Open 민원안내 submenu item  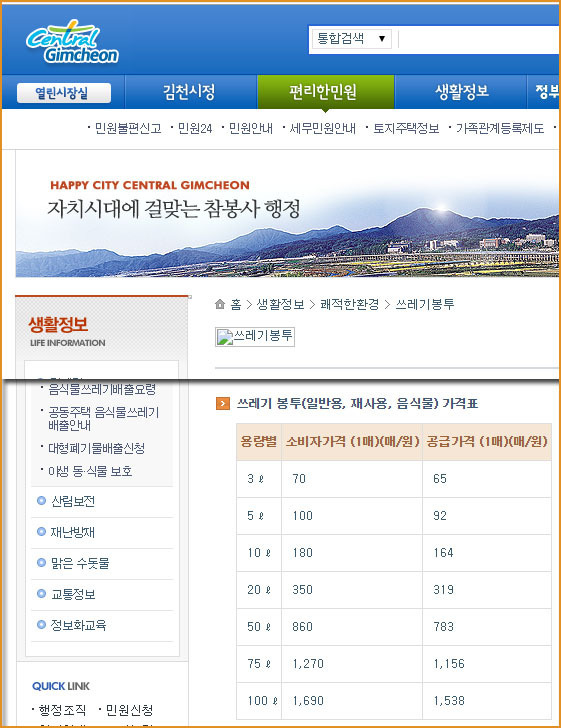250,128
